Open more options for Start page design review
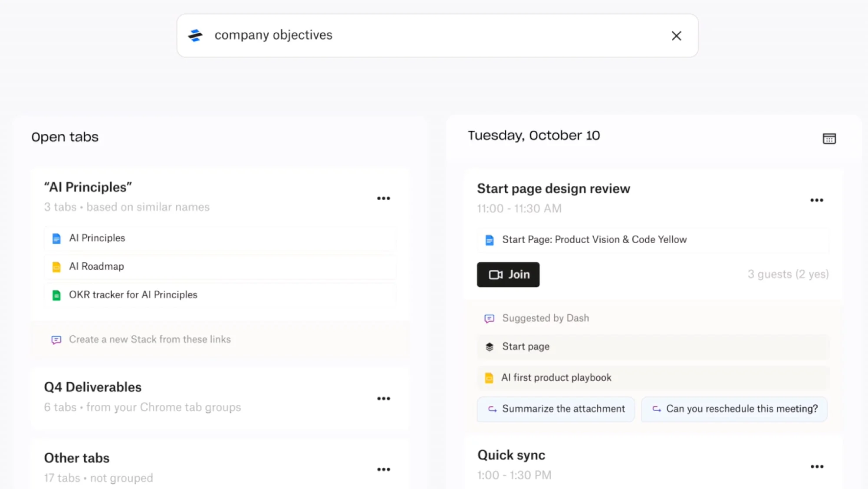 816,200
